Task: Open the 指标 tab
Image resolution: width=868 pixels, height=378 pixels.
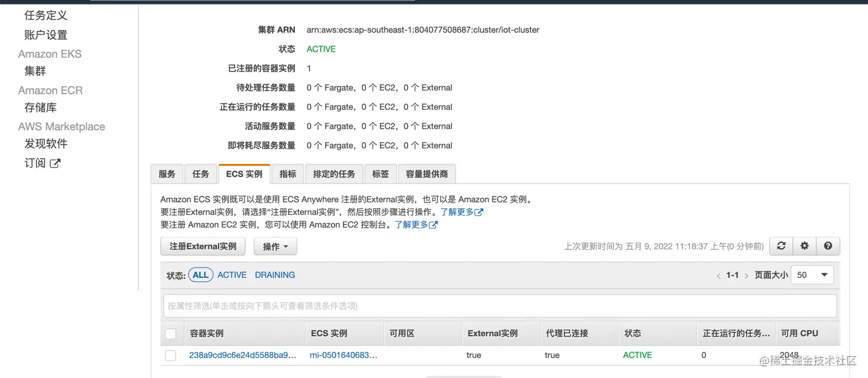Action: point(288,174)
